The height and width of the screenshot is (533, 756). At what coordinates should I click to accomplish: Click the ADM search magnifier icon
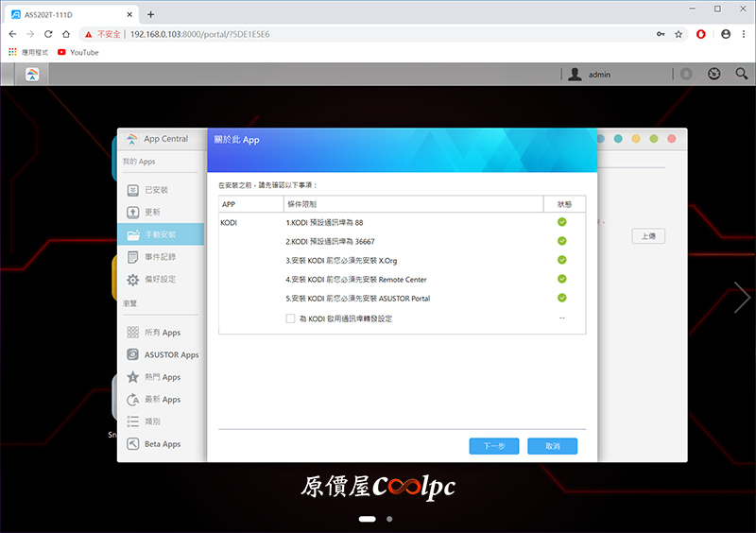pos(742,74)
